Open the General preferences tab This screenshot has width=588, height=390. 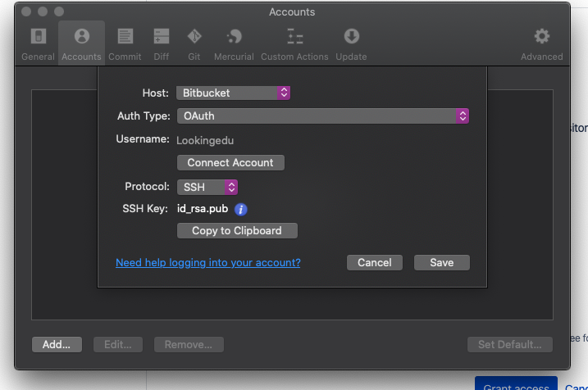38,43
